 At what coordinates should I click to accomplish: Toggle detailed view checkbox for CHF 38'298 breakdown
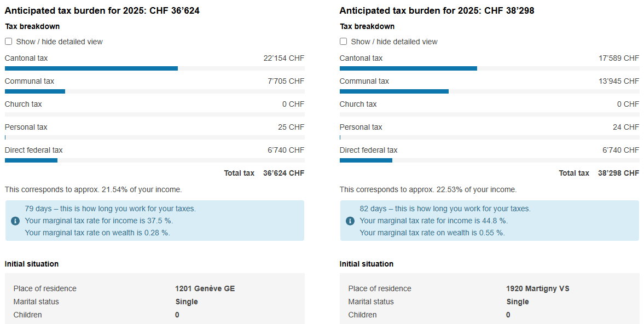coord(344,42)
